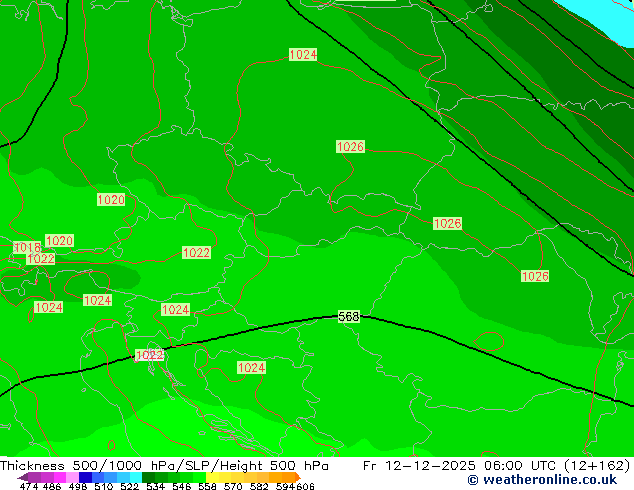Click the magenta legend swatch near 486
The width and height of the screenshot is (634, 490).
coord(60,477)
